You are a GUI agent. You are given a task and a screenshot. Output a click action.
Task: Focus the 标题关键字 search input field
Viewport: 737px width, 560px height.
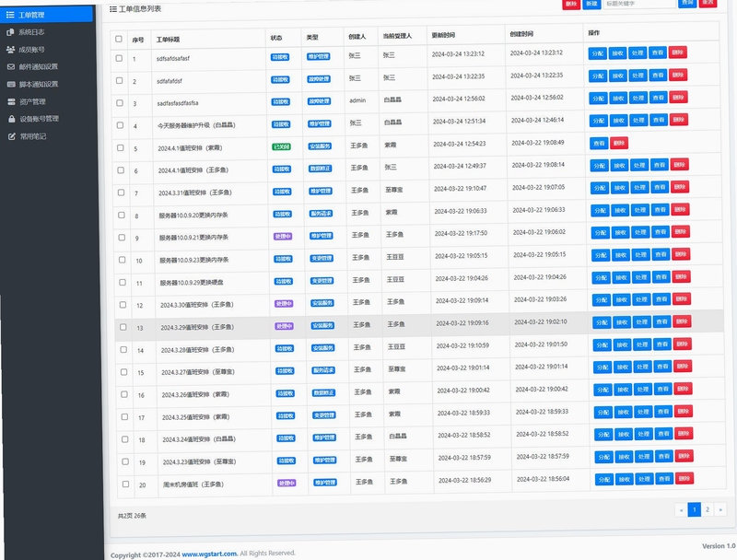(x=639, y=4)
